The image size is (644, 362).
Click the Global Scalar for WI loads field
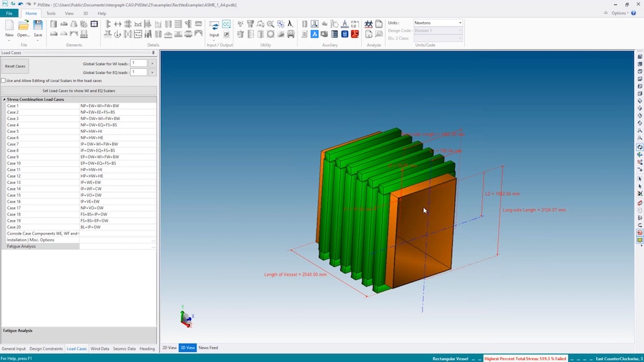[x=138, y=63]
